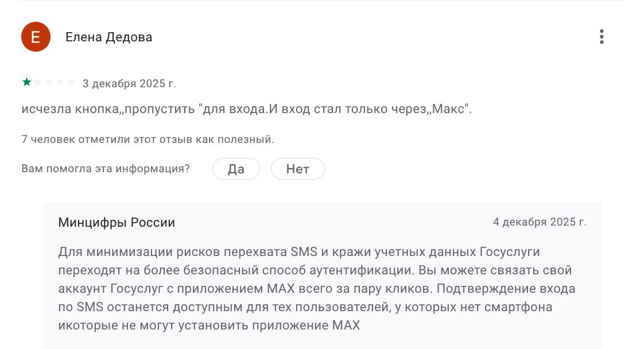Click the "Вам помогла эта информация?" label
The width and height of the screenshot is (644, 349).
106,169
